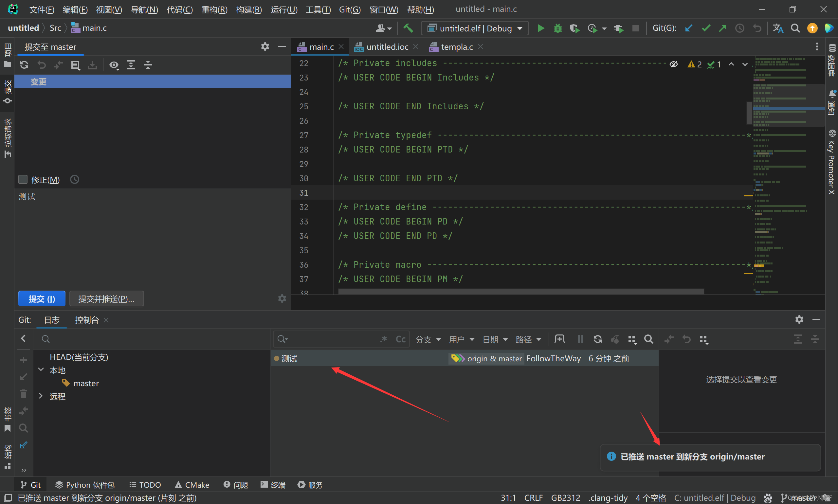
Task: Open the 分支 branch filter dropdown
Action: 428,339
